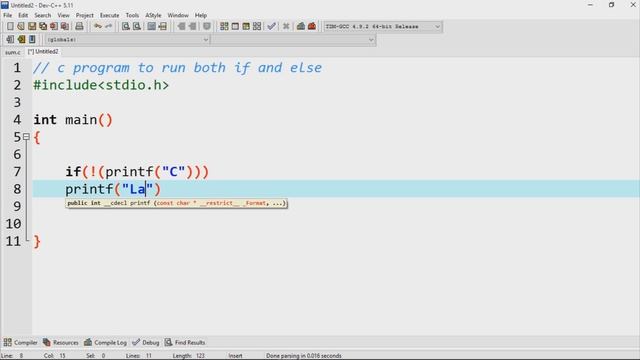640x360 pixels.
Task: Click the 'int main()' code line
Action: (x=73, y=120)
